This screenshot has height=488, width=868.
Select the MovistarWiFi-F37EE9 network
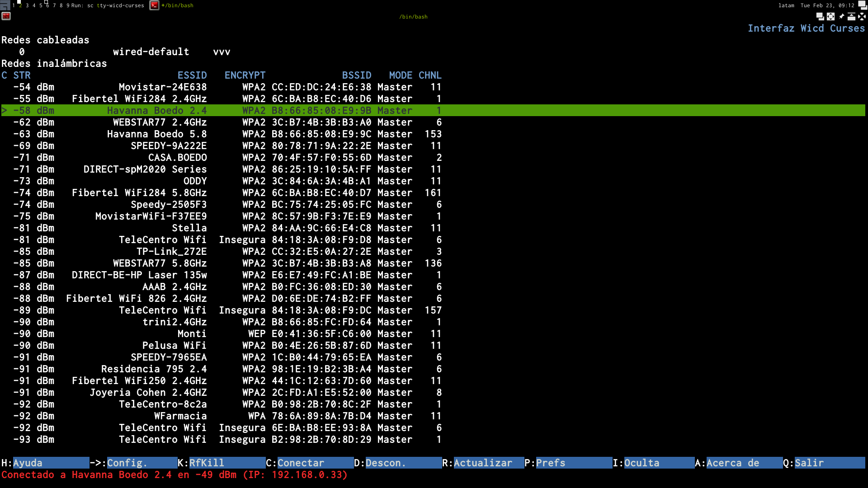click(433, 216)
